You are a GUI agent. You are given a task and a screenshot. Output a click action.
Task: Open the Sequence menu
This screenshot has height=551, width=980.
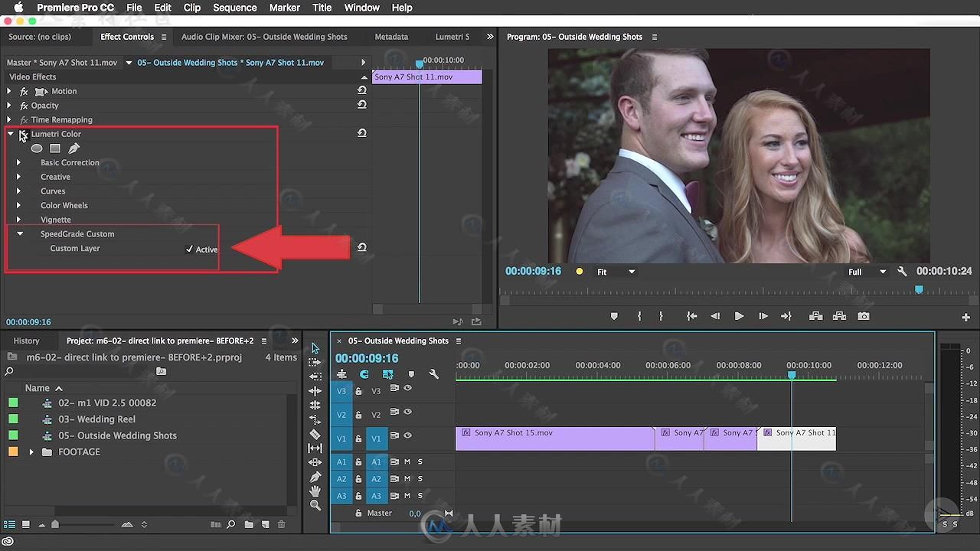tap(234, 8)
